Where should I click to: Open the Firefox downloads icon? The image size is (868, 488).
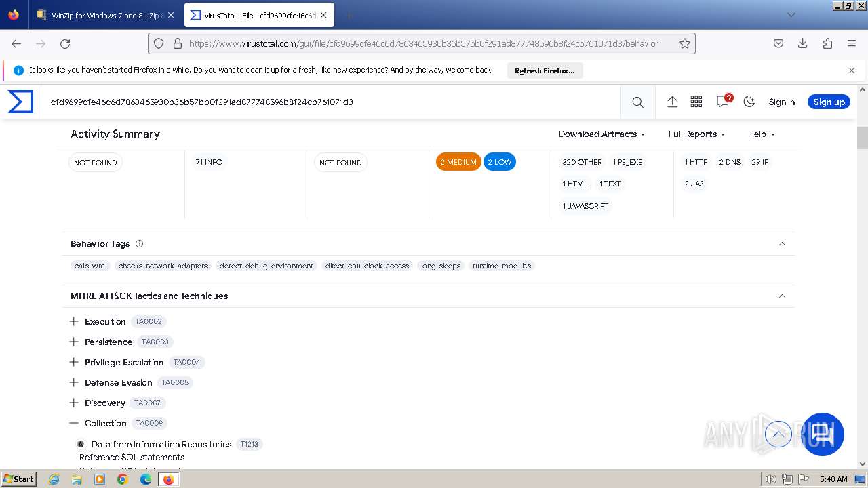coord(803,43)
